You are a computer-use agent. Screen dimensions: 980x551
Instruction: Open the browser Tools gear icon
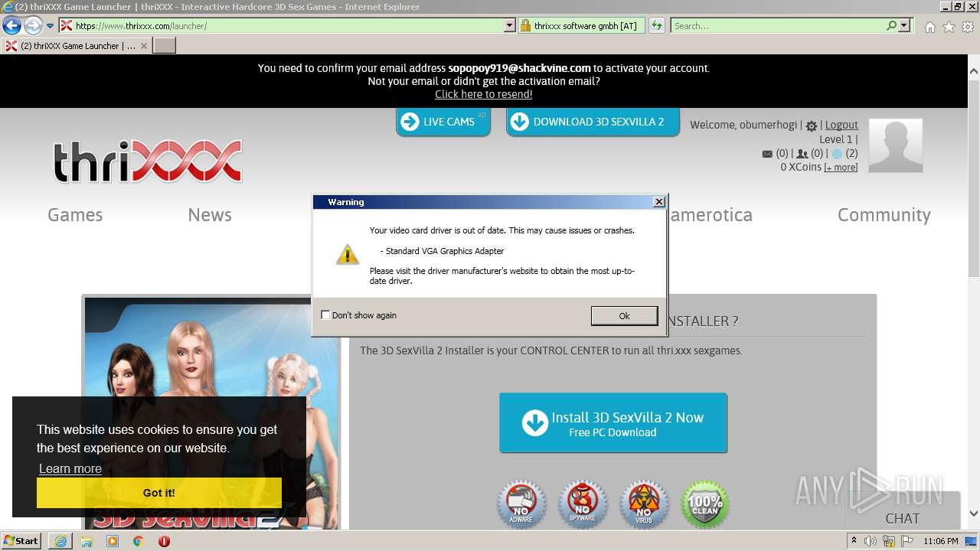pyautogui.click(x=968, y=27)
